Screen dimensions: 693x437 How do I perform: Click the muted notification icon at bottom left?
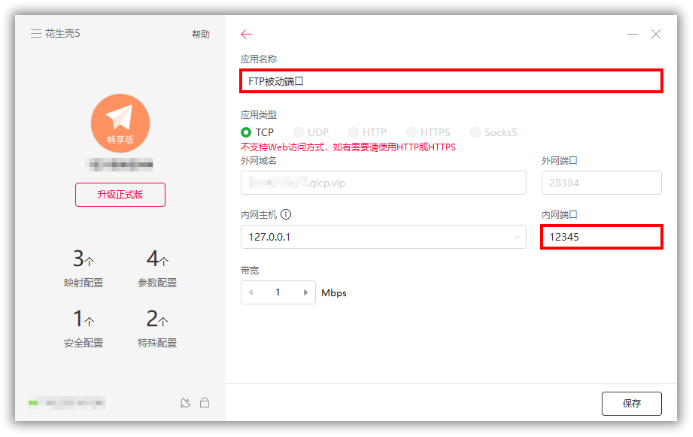coord(184,403)
